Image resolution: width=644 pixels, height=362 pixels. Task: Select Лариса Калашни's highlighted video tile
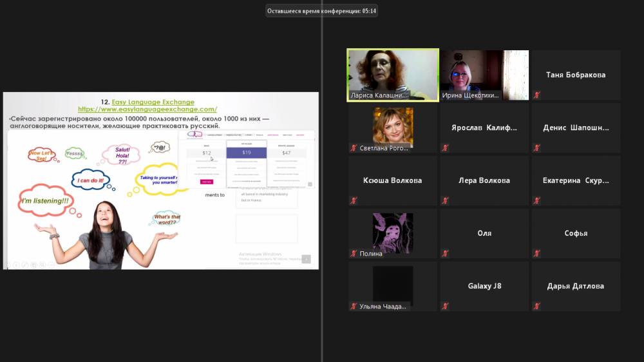click(393, 74)
